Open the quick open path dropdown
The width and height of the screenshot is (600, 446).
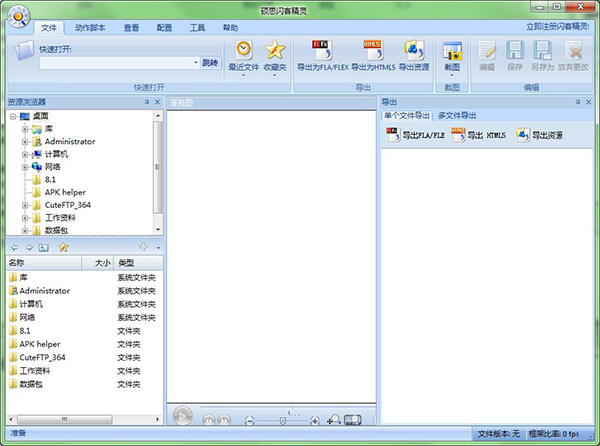(196, 63)
